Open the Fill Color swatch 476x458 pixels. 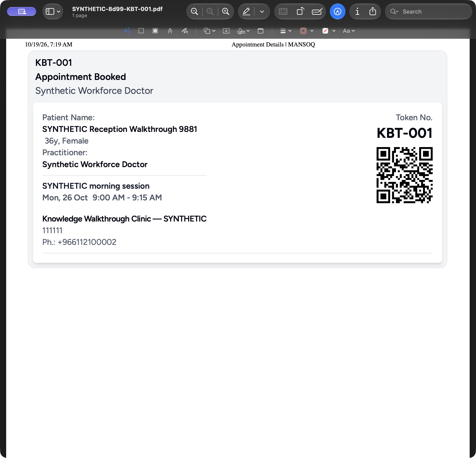click(325, 31)
